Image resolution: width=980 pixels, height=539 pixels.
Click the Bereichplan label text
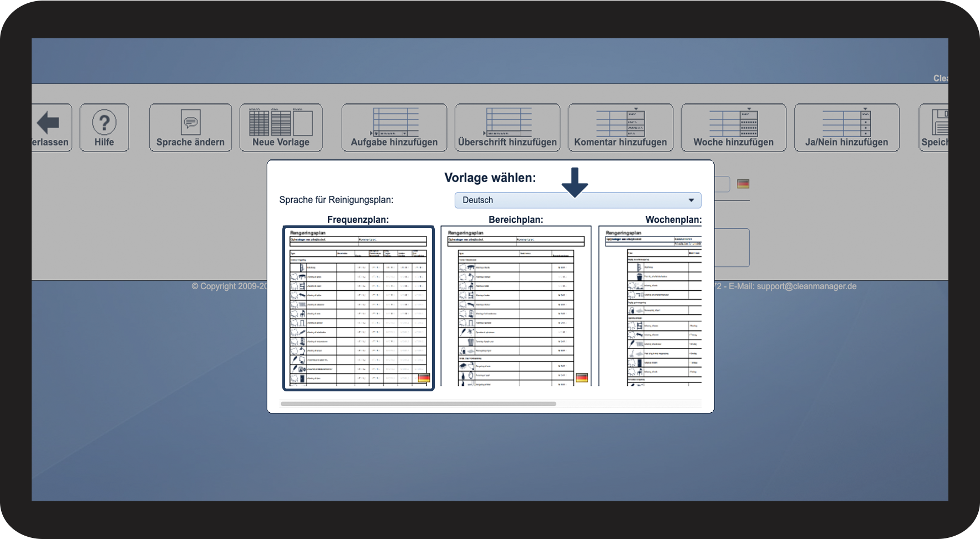pos(516,220)
